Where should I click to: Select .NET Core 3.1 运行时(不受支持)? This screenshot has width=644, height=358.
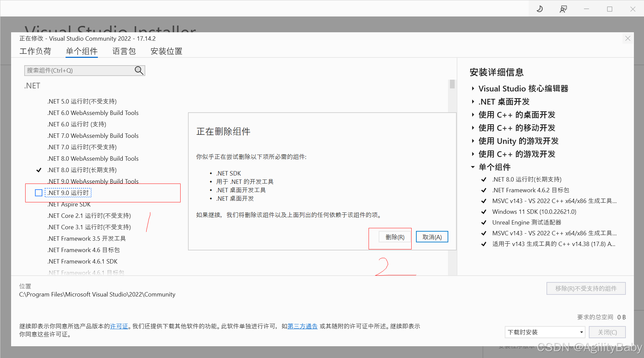pyautogui.click(x=89, y=227)
